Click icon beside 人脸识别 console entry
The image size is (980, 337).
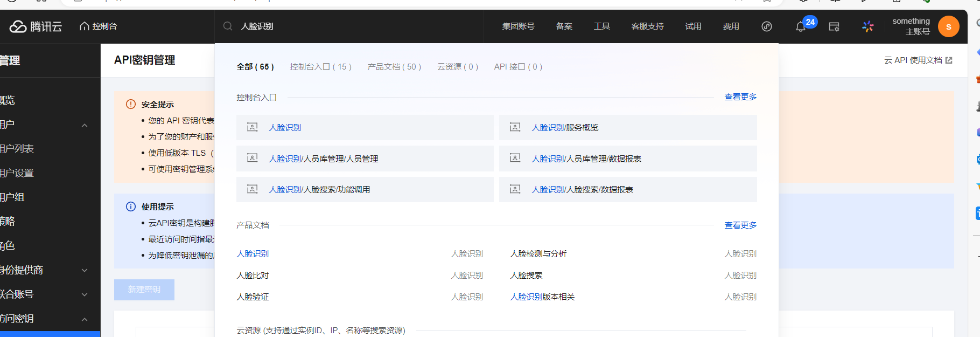pos(252,127)
